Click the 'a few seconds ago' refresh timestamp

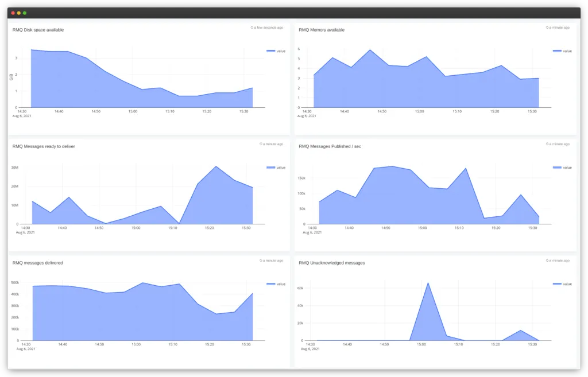click(x=266, y=27)
